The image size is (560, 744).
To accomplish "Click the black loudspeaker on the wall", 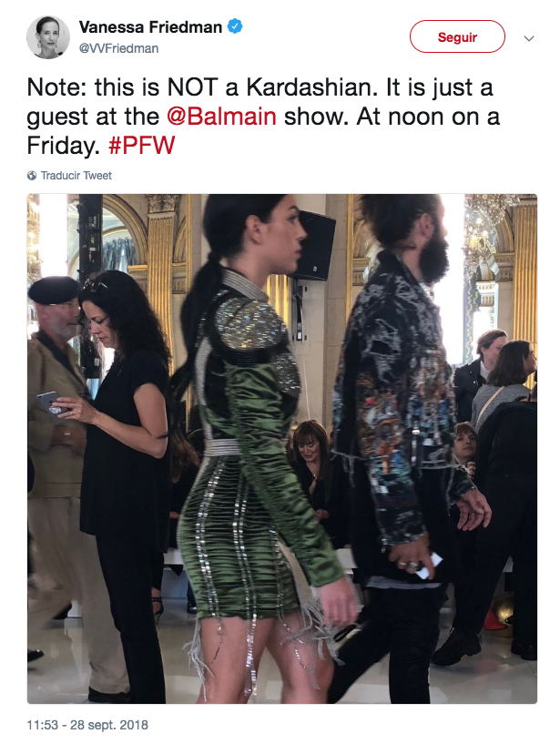I will pos(313,246).
